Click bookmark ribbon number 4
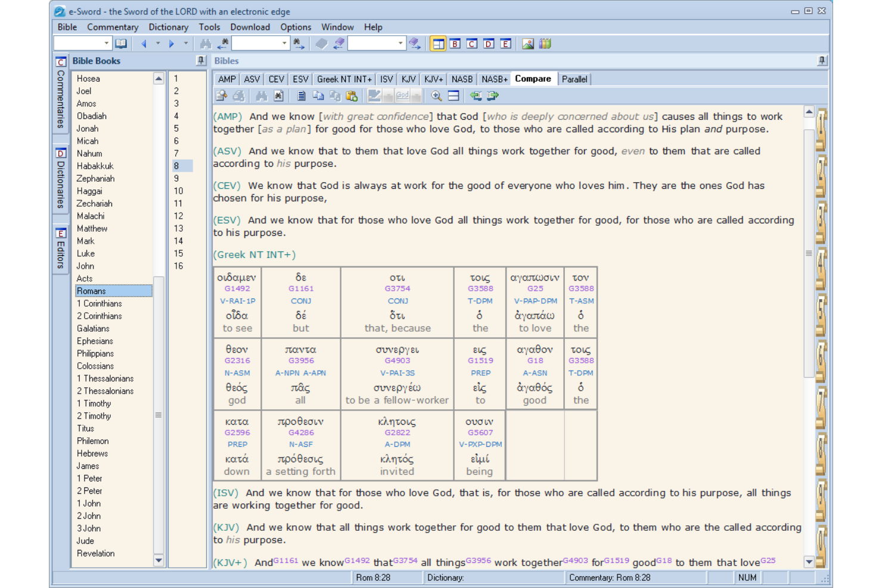Image resolution: width=882 pixels, height=588 pixels. click(x=821, y=269)
